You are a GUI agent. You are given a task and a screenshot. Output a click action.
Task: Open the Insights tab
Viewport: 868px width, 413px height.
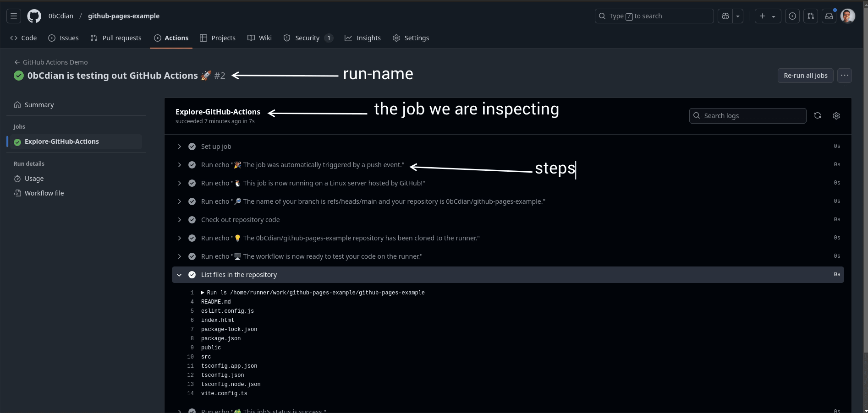(x=363, y=38)
